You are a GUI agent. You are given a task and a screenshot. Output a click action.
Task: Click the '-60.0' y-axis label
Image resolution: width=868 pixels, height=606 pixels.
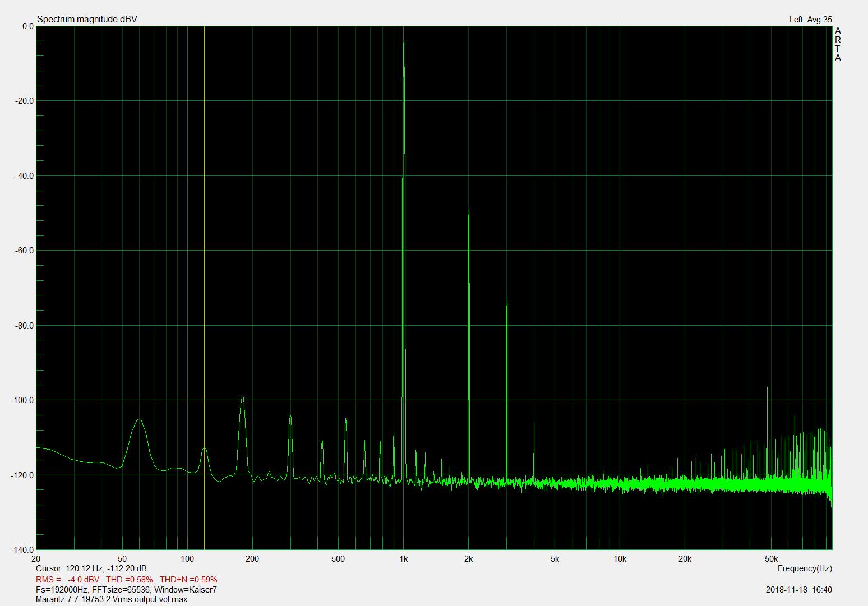(26, 251)
